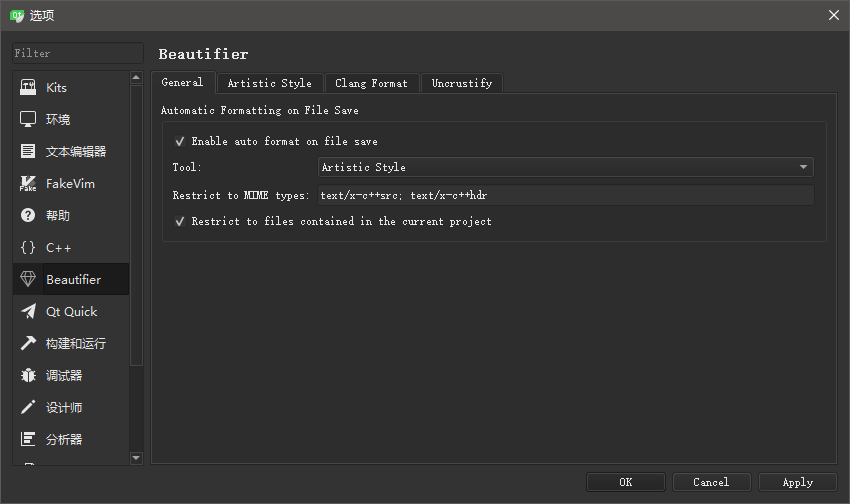Screen dimensions: 850x504
Task: Open the Qt Quick paper plane icon
Action: (x=28, y=312)
